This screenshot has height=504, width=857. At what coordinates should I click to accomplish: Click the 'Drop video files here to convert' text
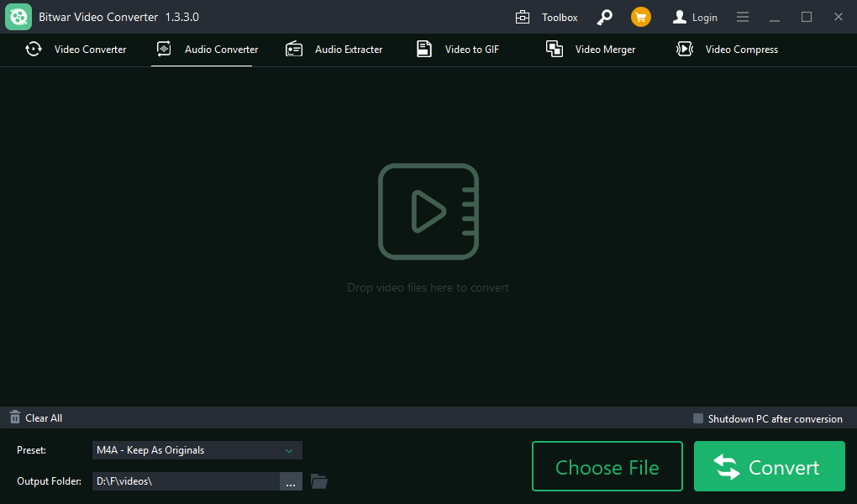428,287
